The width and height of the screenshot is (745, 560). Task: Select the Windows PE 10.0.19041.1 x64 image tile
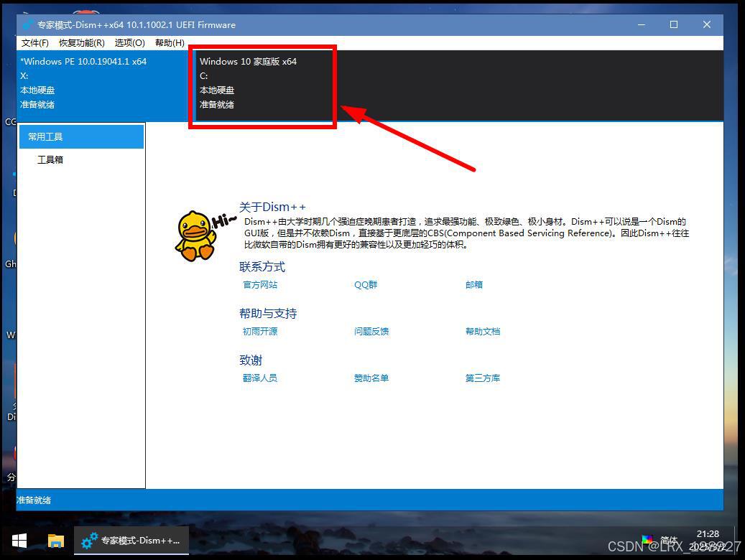point(103,85)
